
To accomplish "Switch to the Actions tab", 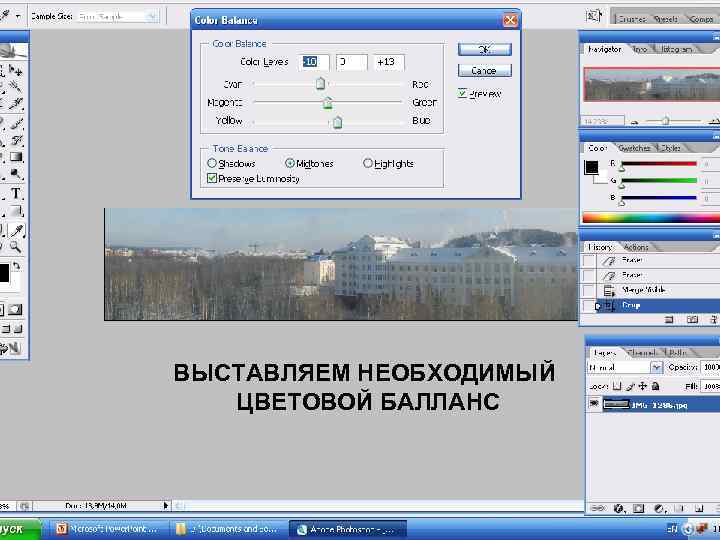I will [x=636, y=247].
